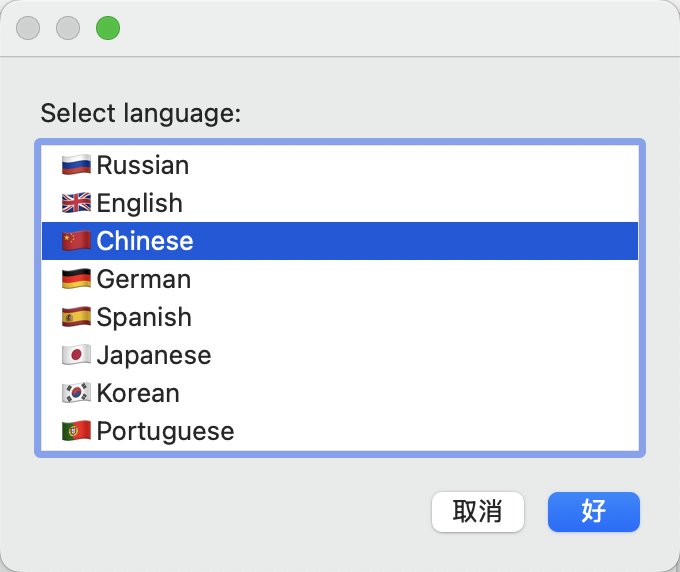Pick the Portuguese language label
The height and width of the screenshot is (572, 680).
tap(165, 431)
